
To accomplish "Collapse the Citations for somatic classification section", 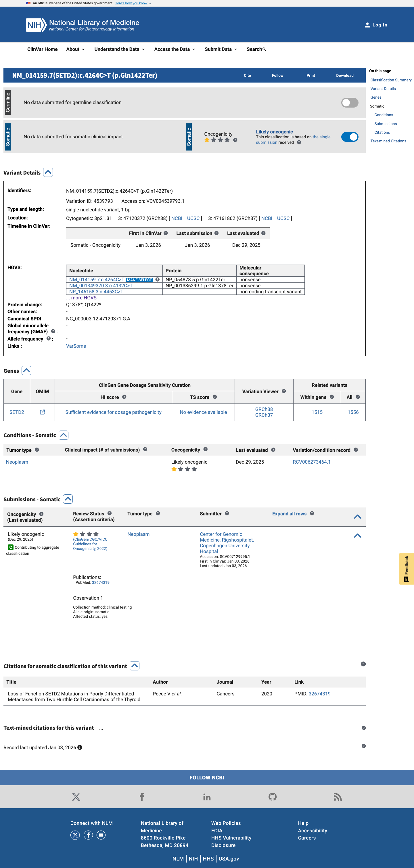I will point(135,666).
